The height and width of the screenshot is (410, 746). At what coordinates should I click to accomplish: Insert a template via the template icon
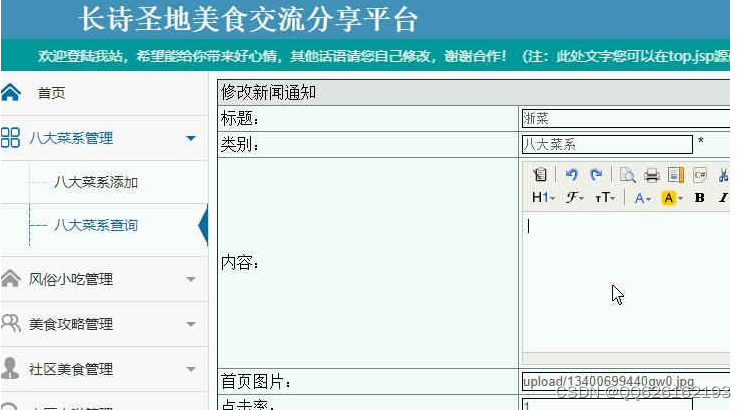pyautogui.click(x=676, y=175)
